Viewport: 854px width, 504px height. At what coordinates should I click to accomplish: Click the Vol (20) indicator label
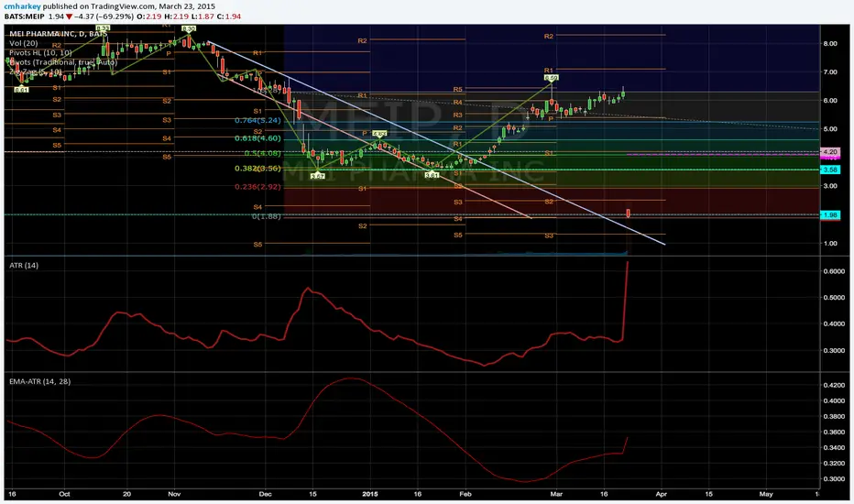[24, 43]
